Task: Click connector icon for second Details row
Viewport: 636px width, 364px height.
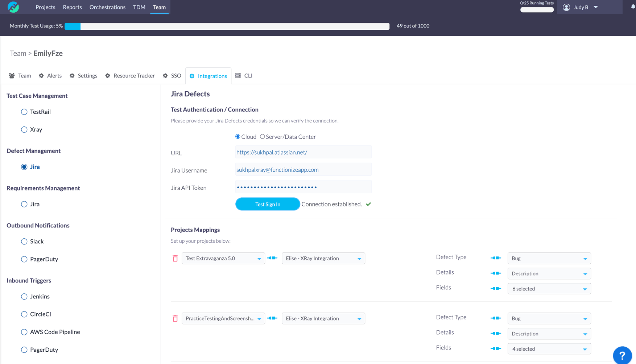Action: pyautogui.click(x=496, y=333)
